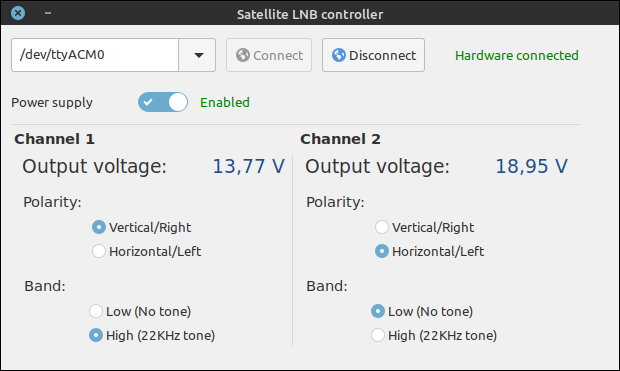Click the globe icon on the Disconnect button
The width and height of the screenshot is (620, 371).
pyautogui.click(x=338, y=55)
